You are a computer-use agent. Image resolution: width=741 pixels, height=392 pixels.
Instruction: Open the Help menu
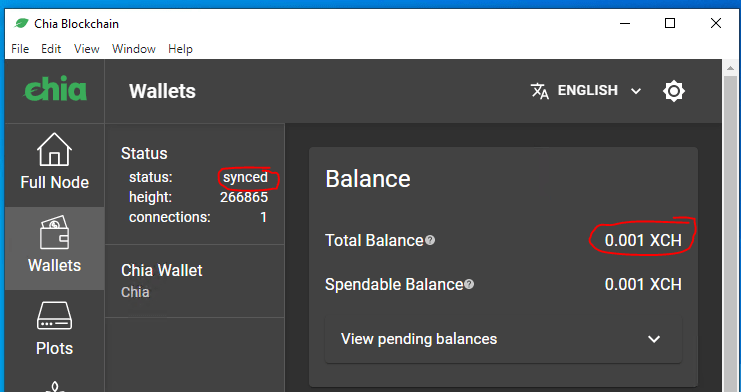point(181,49)
